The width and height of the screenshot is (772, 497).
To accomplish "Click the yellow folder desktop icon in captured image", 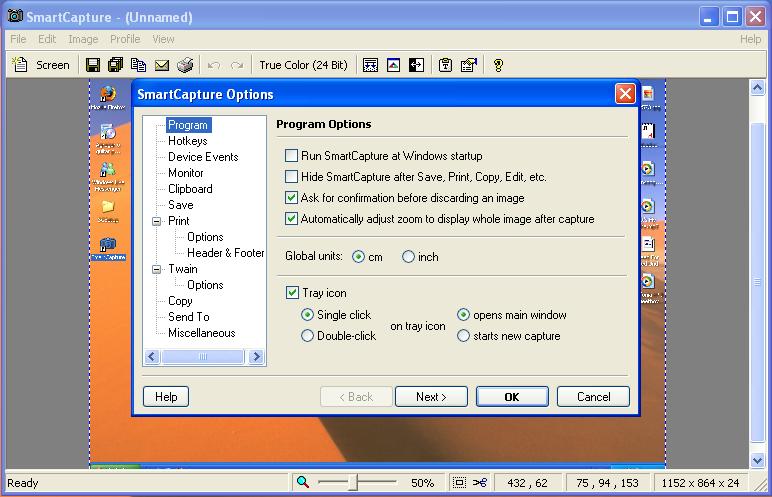I will click(x=108, y=206).
